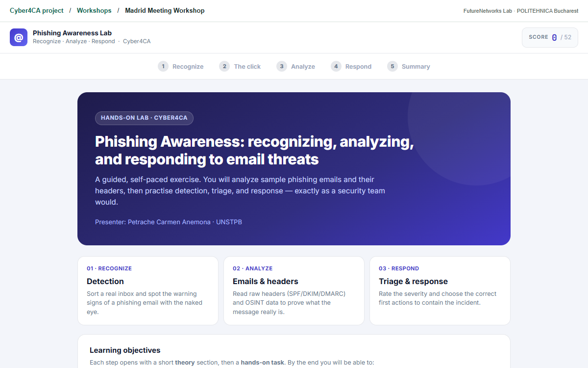Click the Score 0 / 52 badge

pos(550,37)
